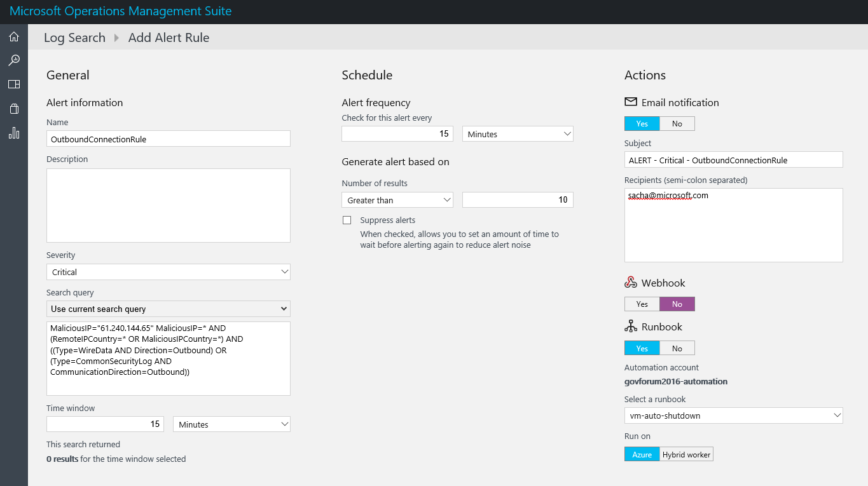Open the vm-auto-shutdown runbook selector
Screen dimensions: 868x486
(x=733, y=415)
